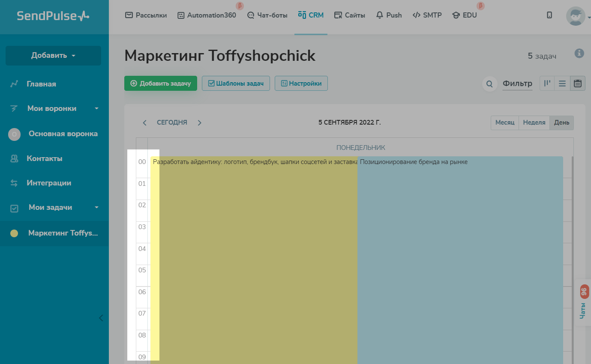This screenshot has width=591, height=364.
Task: Select Маркетинг Toffys... board in sidebar
Action: pyautogui.click(x=54, y=233)
